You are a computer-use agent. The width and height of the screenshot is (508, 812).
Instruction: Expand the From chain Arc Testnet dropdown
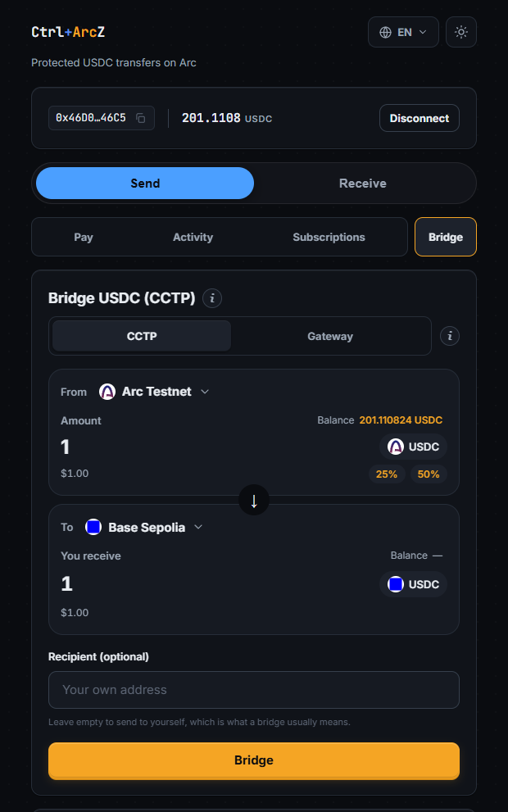154,392
